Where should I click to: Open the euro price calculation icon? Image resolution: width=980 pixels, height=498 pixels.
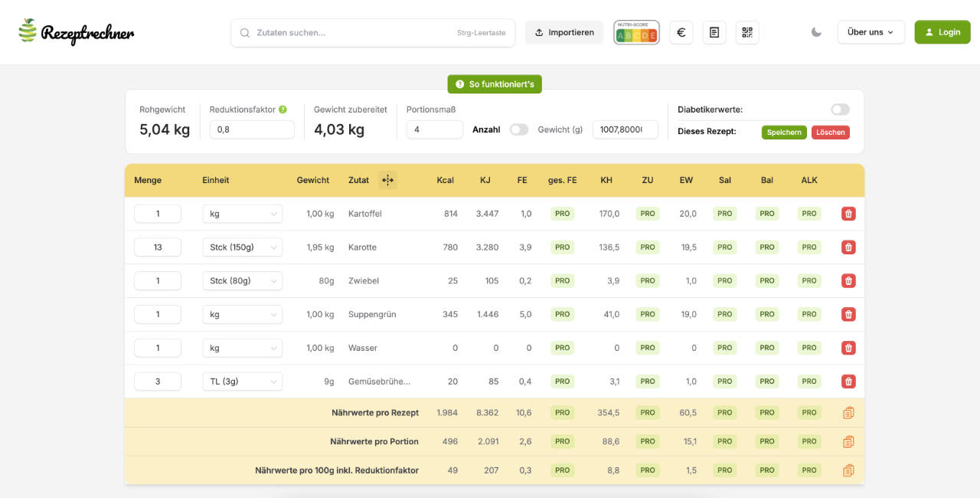(x=681, y=32)
